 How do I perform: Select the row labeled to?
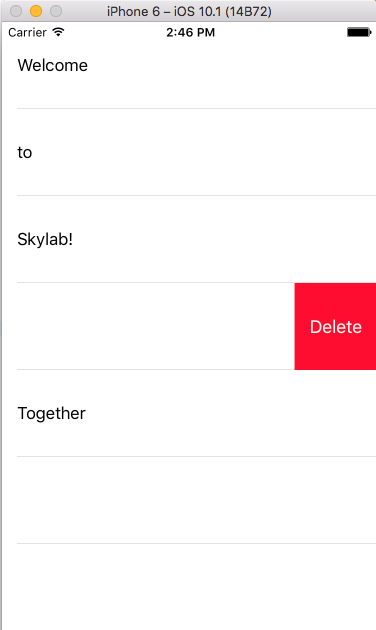click(x=189, y=152)
